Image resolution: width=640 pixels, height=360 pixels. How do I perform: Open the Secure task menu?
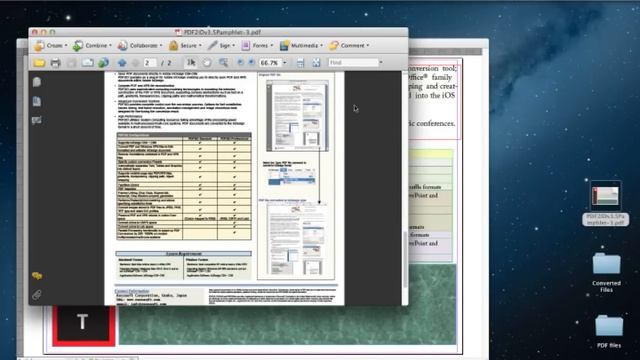(184, 45)
